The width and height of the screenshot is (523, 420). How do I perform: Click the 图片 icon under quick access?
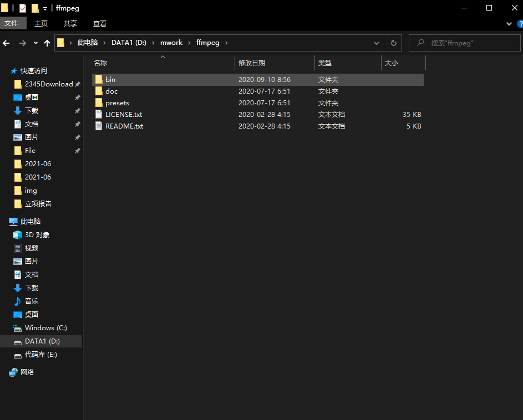click(x=18, y=137)
